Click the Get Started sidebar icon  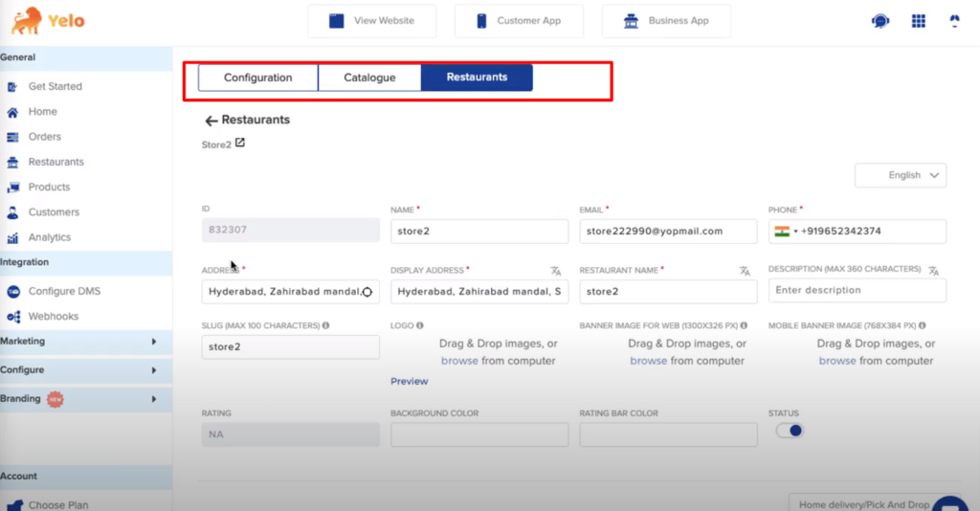click(x=12, y=87)
